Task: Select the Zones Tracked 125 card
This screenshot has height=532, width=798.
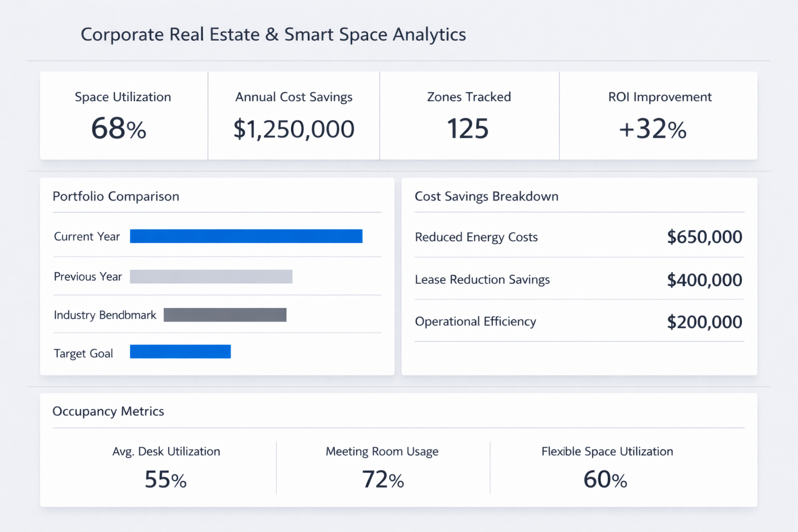Action: [469, 116]
